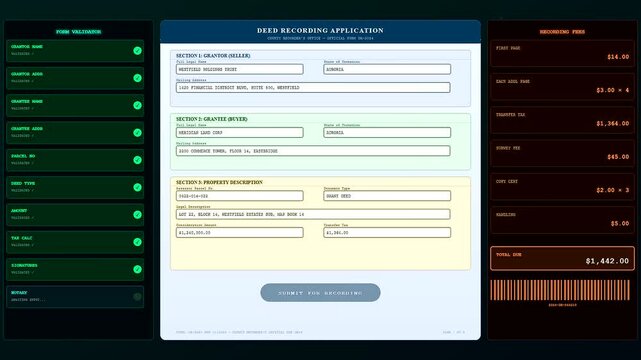
Task: Select the Parcel No validator label
Action: (x=23, y=156)
